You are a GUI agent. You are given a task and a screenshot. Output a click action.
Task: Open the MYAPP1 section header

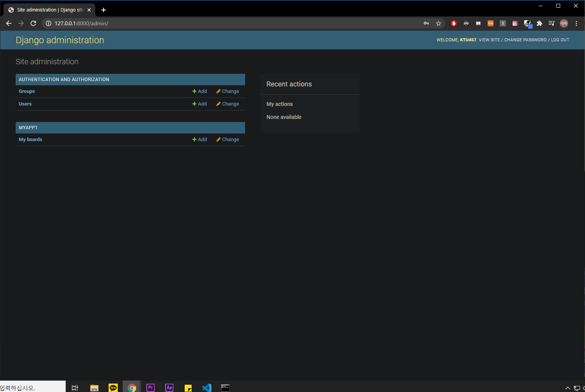(28, 128)
